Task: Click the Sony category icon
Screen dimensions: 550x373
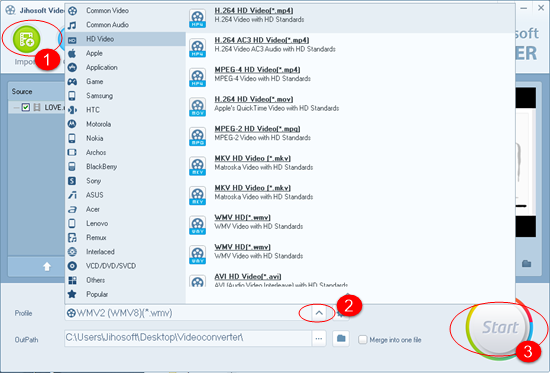Action: click(x=72, y=181)
